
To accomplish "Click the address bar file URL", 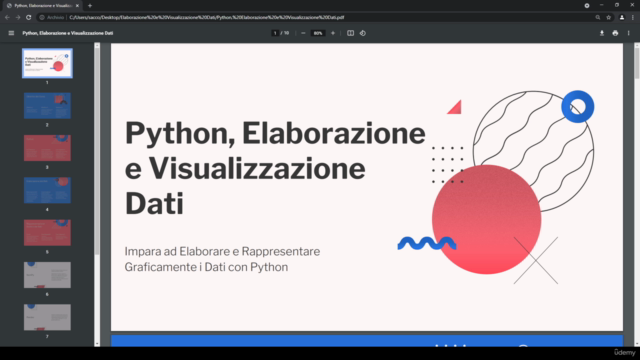I will 207,18.
